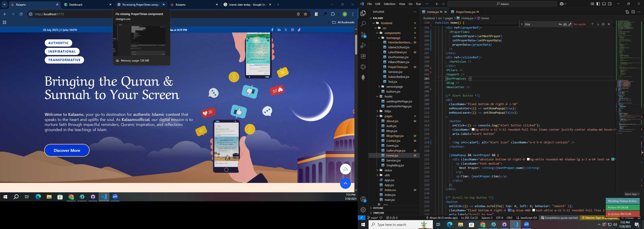Go to previous match in find widget
The width and height of the screenshot is (644, 229).
pos(592,24)
